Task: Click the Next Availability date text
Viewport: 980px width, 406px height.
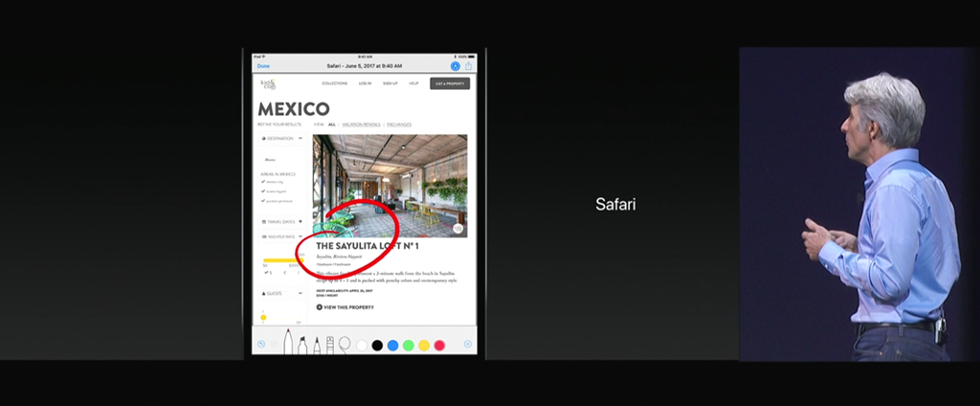Action: coord(345,290)
